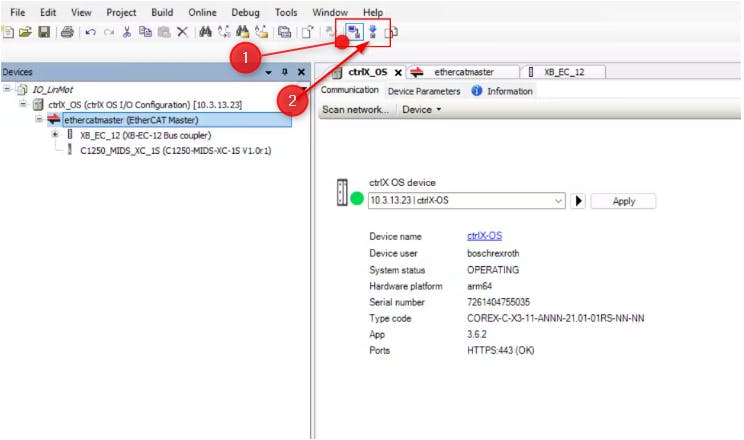Click the Scan network button
The image size is (744, 440).
tap(355, 110)
